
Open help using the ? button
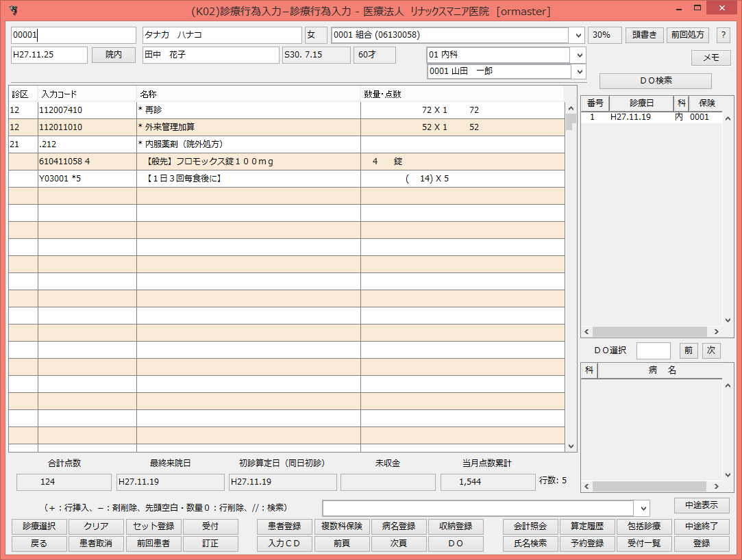point(724,35)
